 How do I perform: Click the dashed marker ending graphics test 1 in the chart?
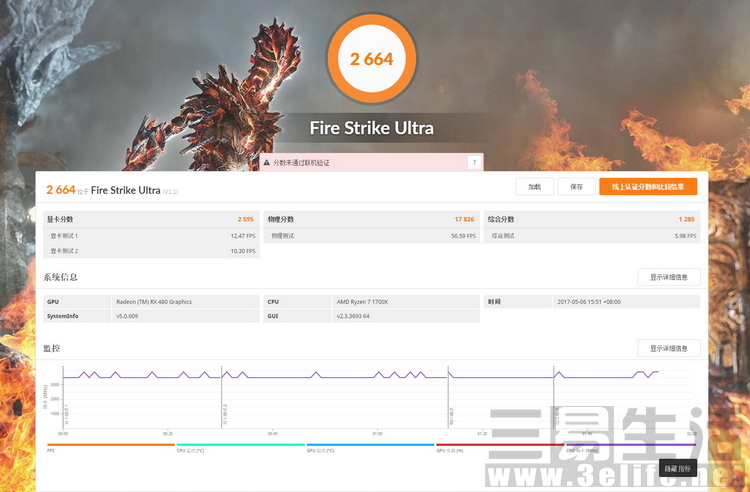coord(221,397)
